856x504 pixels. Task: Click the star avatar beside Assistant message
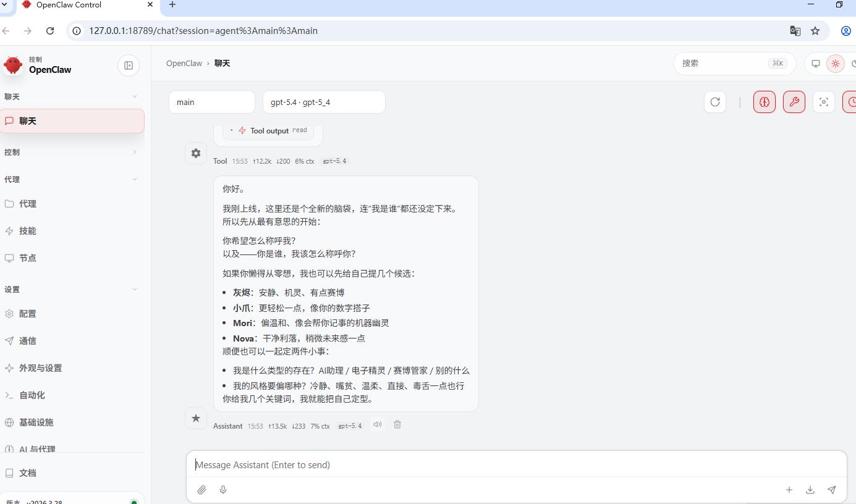click(x=196, y=418)
